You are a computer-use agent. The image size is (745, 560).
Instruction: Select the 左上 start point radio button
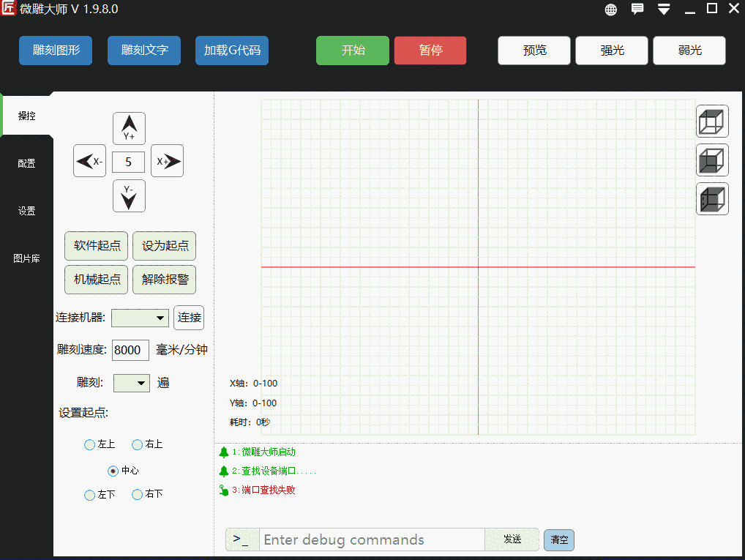click(x=90, y=444)
